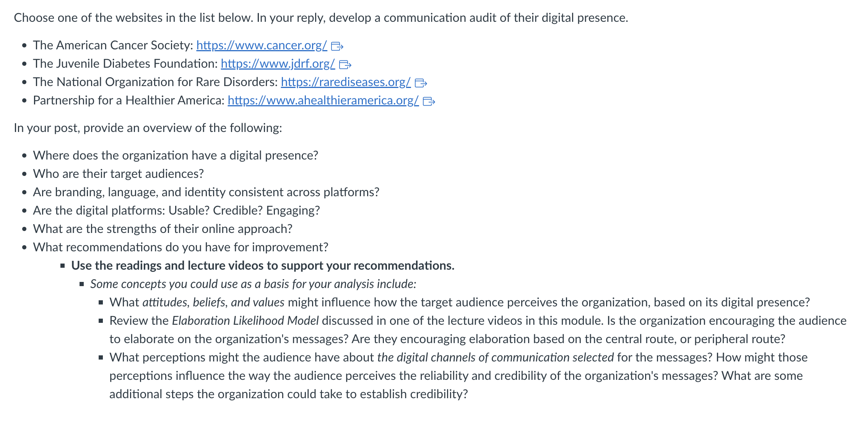Open the jdrf.org link
The width and height of the screenshot is (868, 433).
[278, 64]
